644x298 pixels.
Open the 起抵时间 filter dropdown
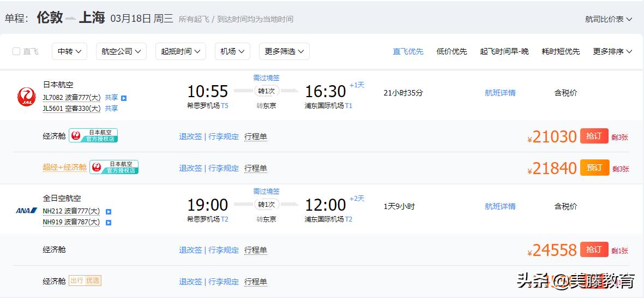(180, 51)
